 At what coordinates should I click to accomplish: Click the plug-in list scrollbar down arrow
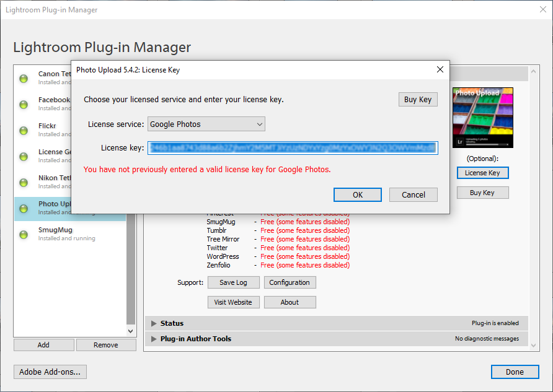point(130,331)
